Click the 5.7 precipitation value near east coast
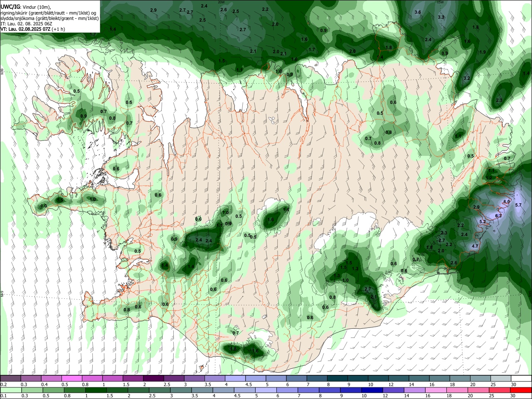This screenshot has width=532, height=399. tap(518, 205)
